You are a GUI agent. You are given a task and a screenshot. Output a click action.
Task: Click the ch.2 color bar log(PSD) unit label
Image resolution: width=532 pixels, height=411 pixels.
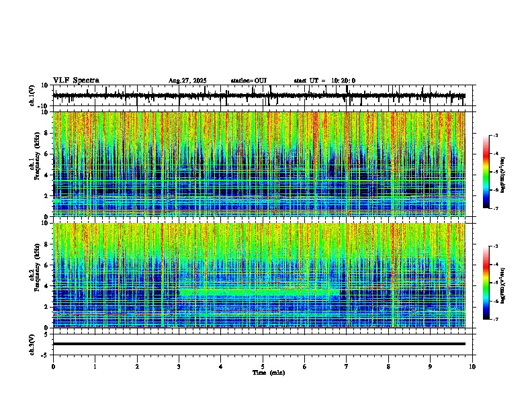[x=503, y=285]
